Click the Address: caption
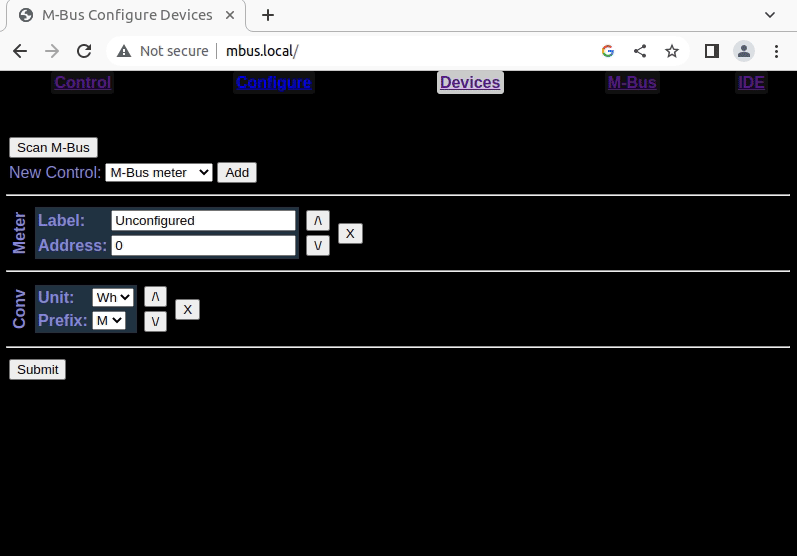 [x=73, y=245]
